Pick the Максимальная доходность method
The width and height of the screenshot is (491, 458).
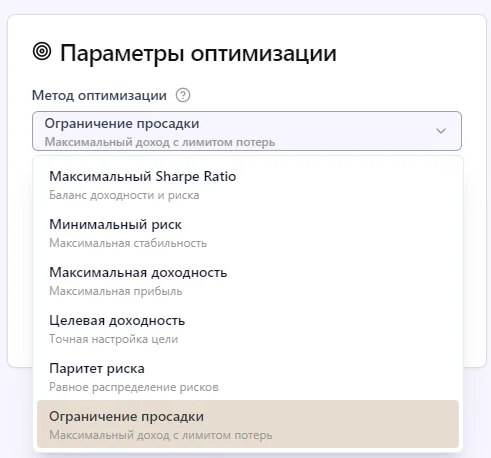click(248, 280)
